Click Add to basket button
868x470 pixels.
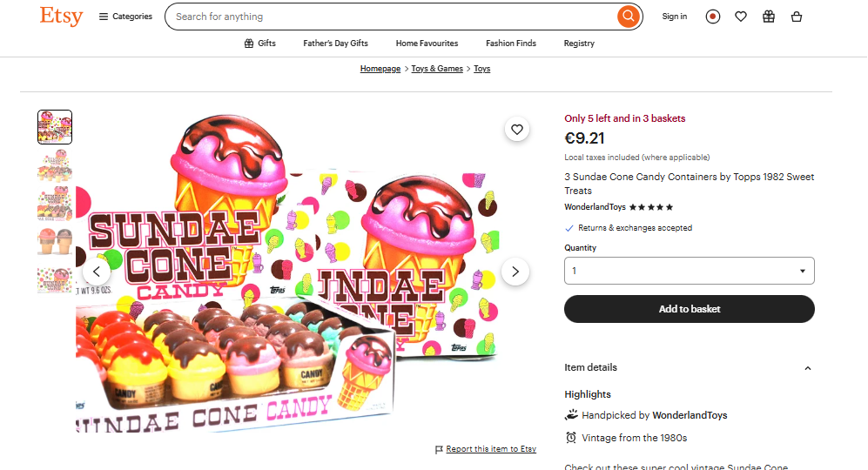click(689, 309)
